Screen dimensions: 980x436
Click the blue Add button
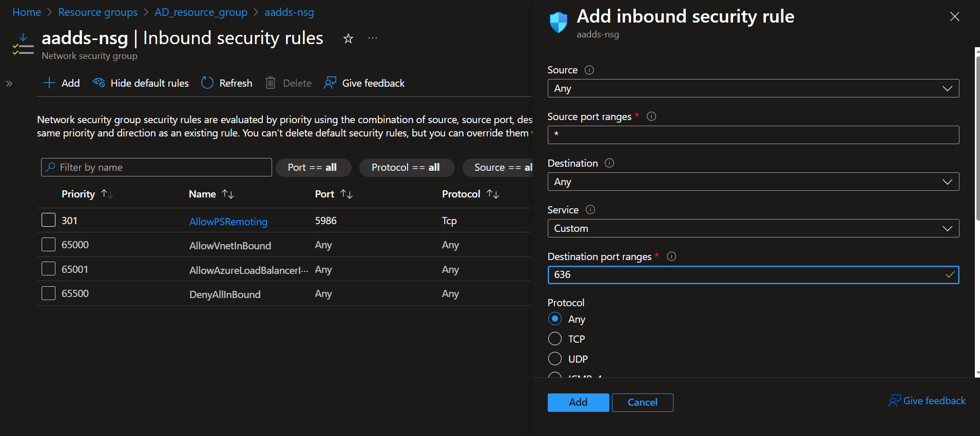pyautogui.click(x=578, y=403)
